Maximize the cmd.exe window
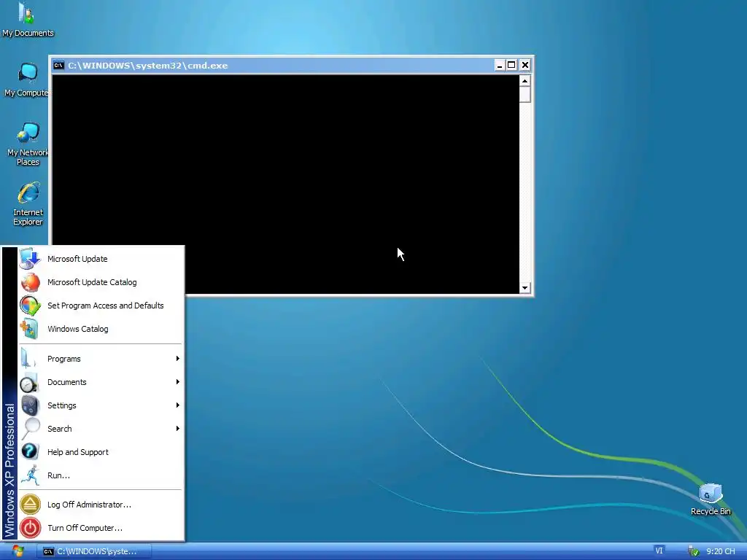The width and height of the screenshot is (747, 560). [511, 65]
